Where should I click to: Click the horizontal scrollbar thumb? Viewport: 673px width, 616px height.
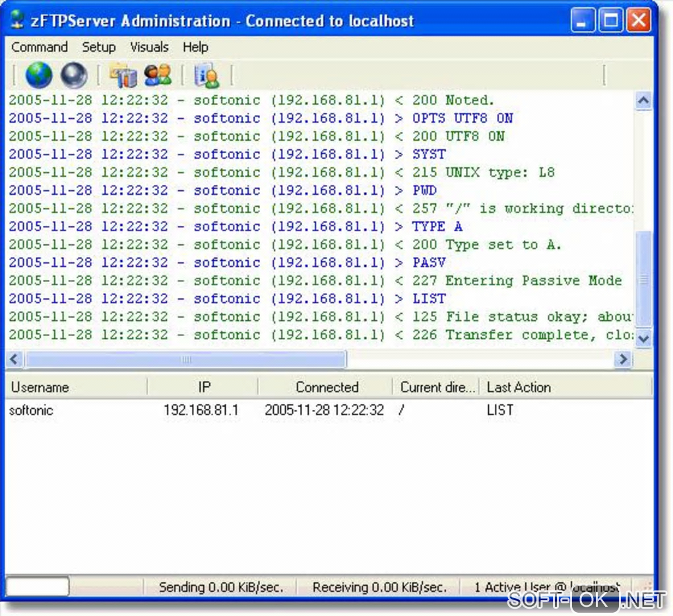point(186,359)
